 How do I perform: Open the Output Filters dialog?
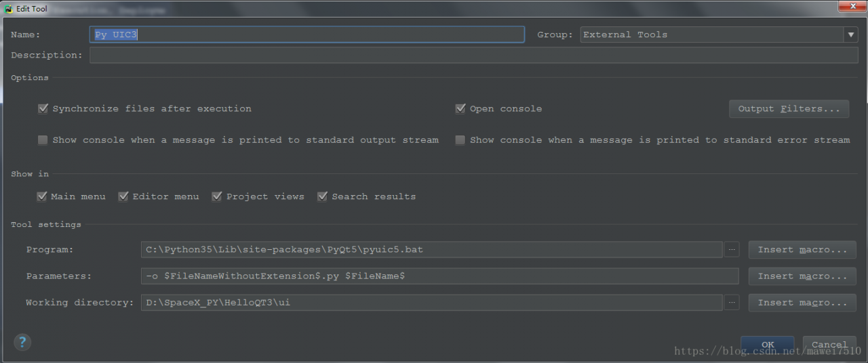(x=789, y=108)
